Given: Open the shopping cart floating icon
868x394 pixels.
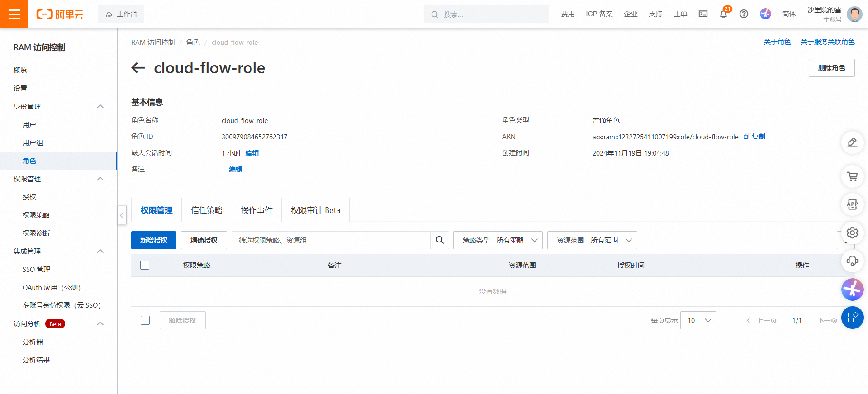Looking at the screenshot, I should pyautogui.click(x=852, y=176).
